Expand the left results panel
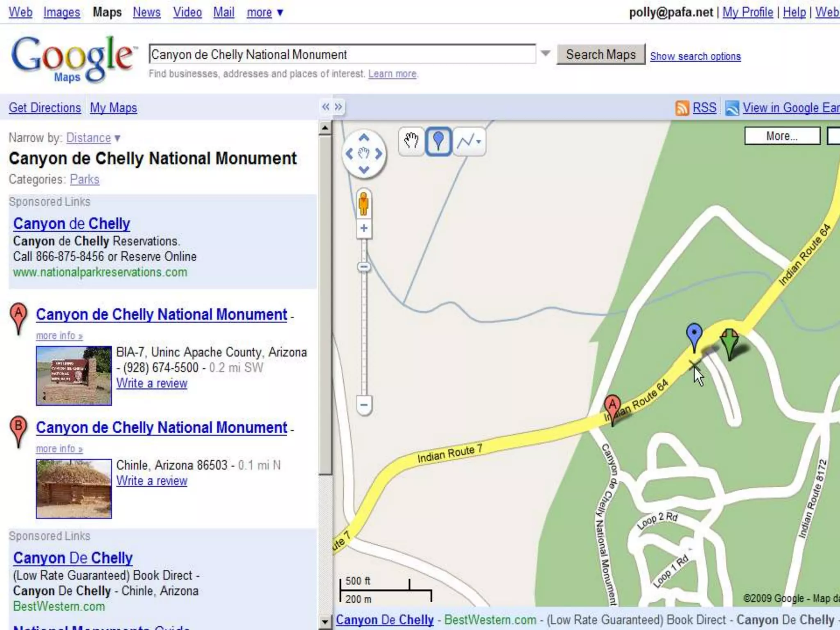Screen dimensions: 840x630 338,107
